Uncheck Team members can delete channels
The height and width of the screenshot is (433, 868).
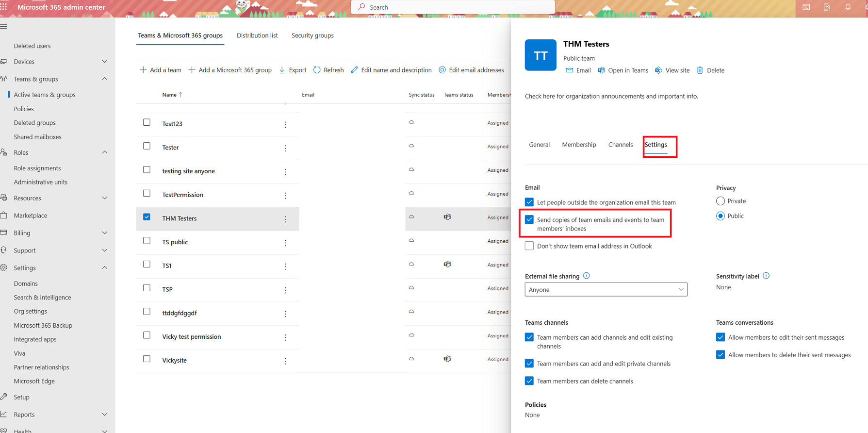pyautogui.click(x=529, y=381)
